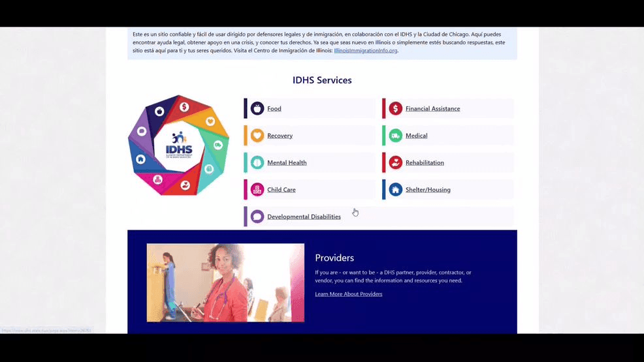The width and height of the screenshot is (644, 362).
Task: Click the dollar Financial Assistance icon
Action: tap(395, 108)
